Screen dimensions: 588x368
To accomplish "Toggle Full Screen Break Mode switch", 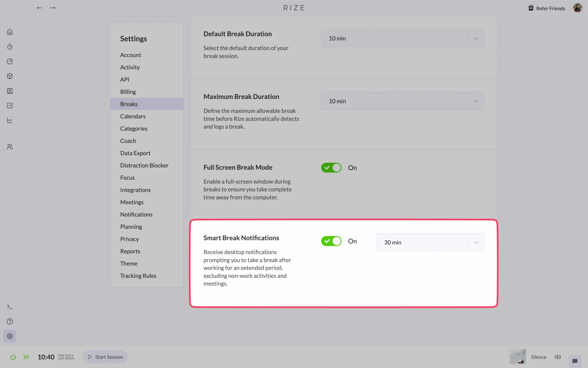I will point(331,168).
